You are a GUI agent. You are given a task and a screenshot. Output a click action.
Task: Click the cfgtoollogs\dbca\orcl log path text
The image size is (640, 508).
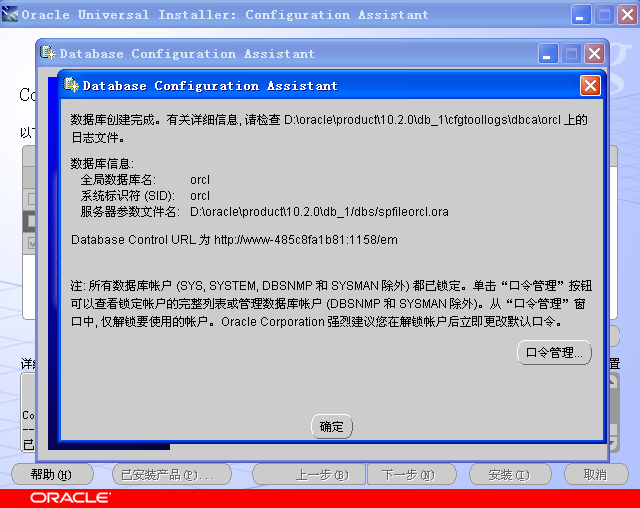click(423, 120)
